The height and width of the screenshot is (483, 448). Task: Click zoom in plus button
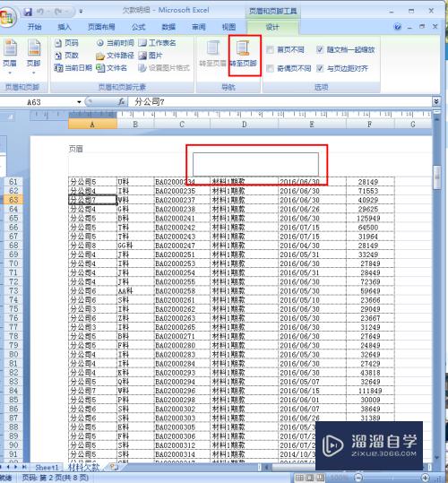coord(426,478)
